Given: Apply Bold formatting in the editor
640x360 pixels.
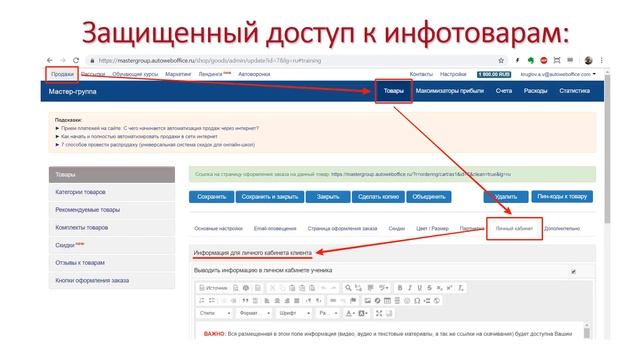Looking at the screenshot, I should [400, 288].
